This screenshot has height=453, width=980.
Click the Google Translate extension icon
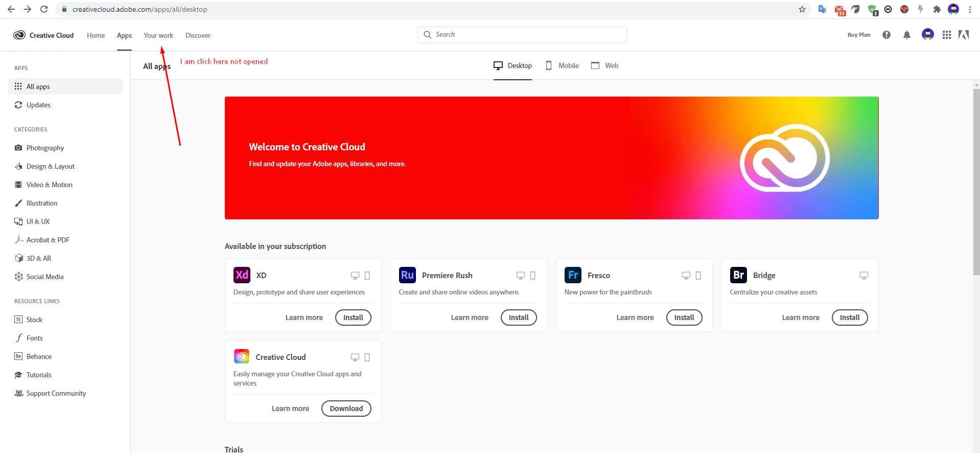pos(822,9)
